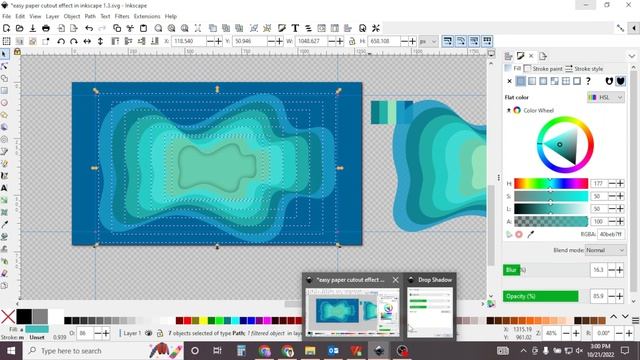Click Type here to search box

click(104, 351)
